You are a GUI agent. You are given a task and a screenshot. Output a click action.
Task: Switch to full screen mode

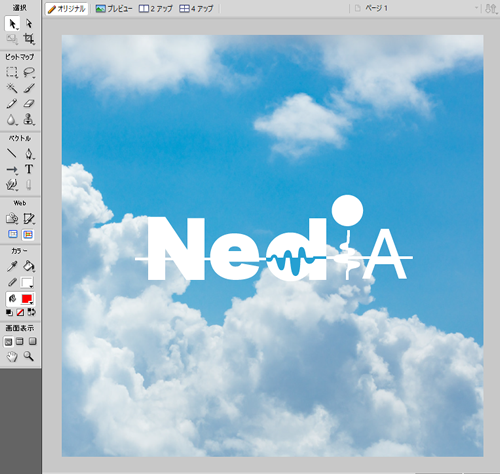32,341
